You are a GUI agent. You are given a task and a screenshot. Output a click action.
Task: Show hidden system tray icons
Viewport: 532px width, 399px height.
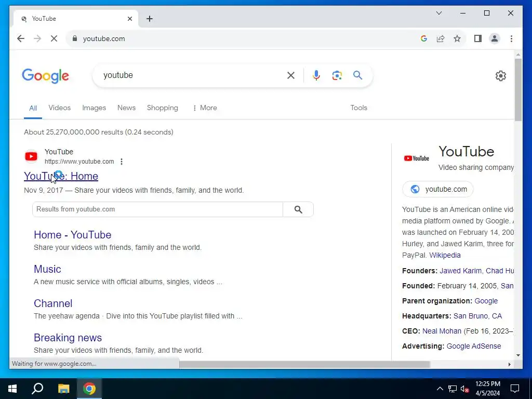click(x=440, y=389)
